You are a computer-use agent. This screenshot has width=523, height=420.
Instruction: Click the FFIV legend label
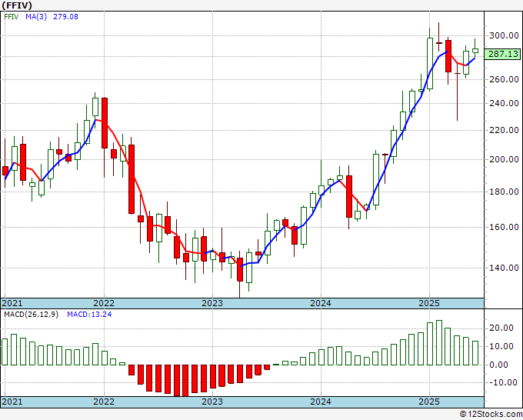pos(12,16)
